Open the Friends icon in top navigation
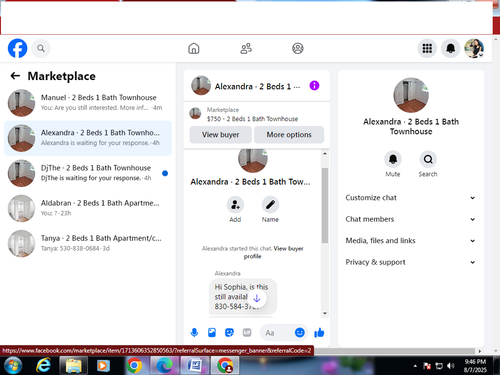The image size is (500, 375). [246, 48]
